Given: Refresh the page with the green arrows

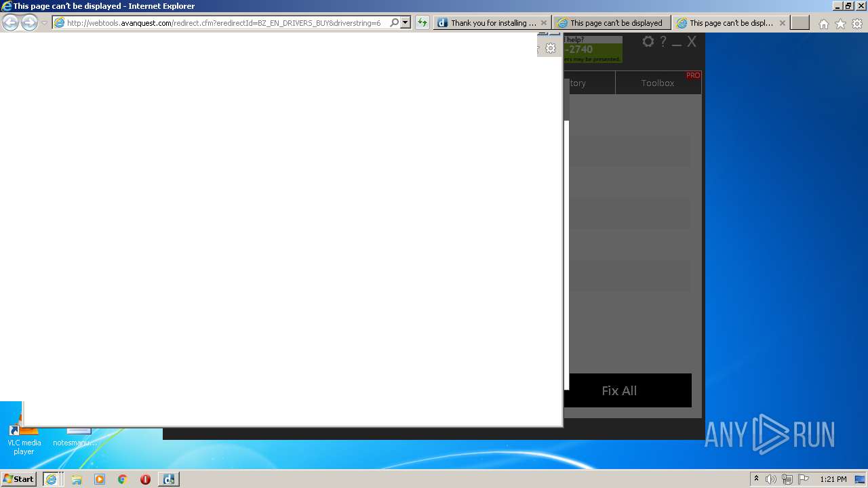Looking at the screenshot, I should coord(422,22).
